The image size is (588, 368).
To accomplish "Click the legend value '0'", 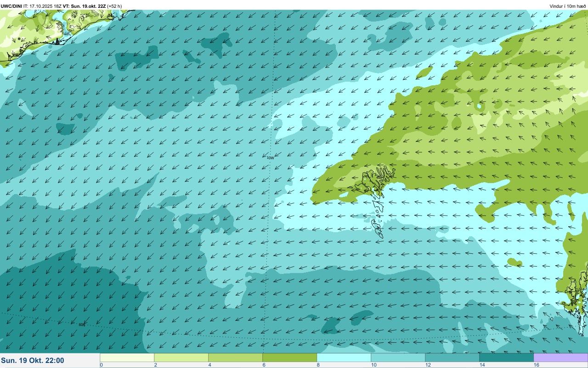I will coord(101,365).
